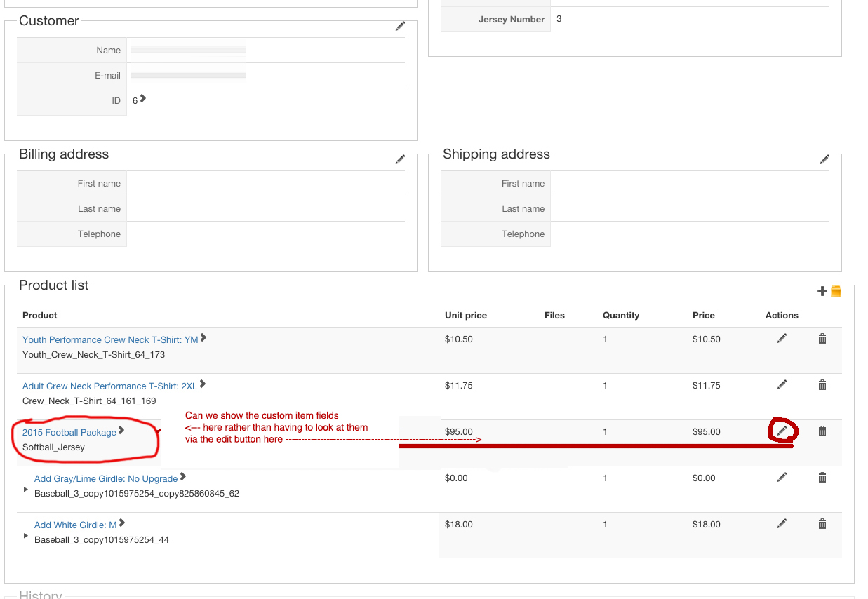Open Adult Crew Neck Performance T-Shirt: 2XL link
This screenshot has width=868, height=599.
[x=109, y=386]
